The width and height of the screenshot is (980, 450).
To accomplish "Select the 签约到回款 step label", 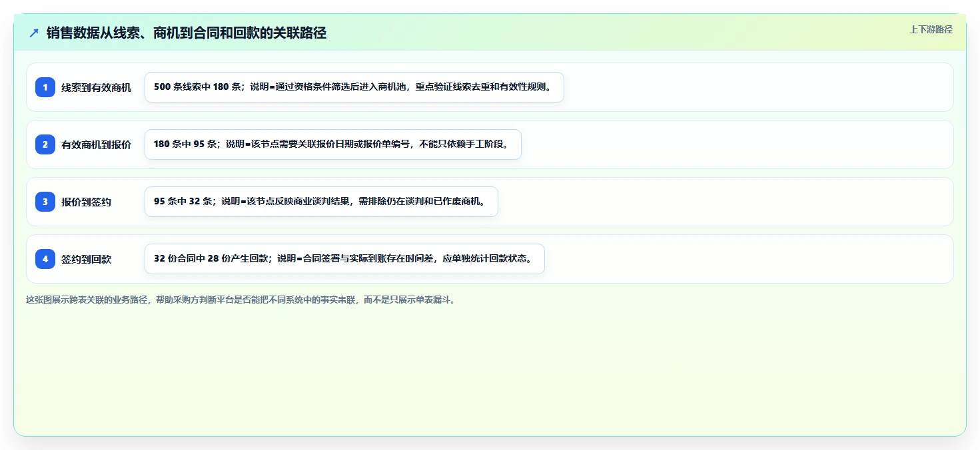I will tap(87, 259).
